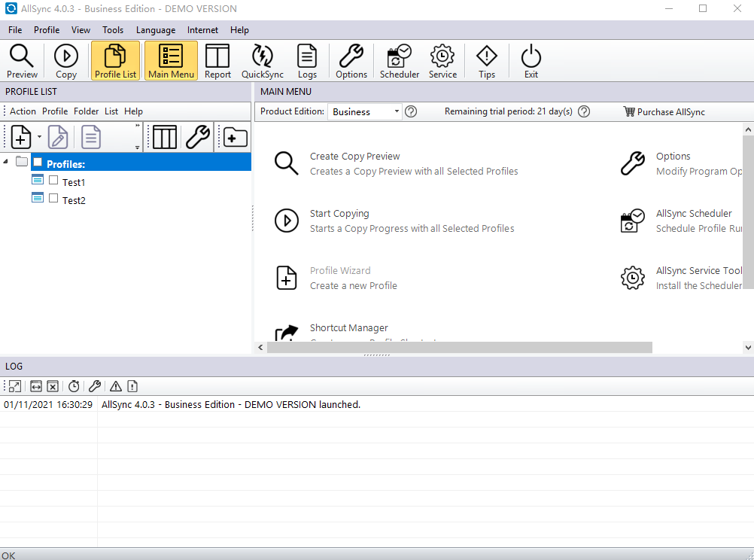Open the Tools menu
The image size is (754, 560).
coord(113,30)
